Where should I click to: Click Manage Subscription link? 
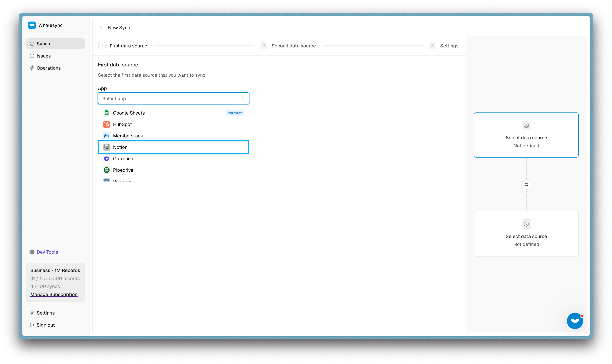pos(54,294)
